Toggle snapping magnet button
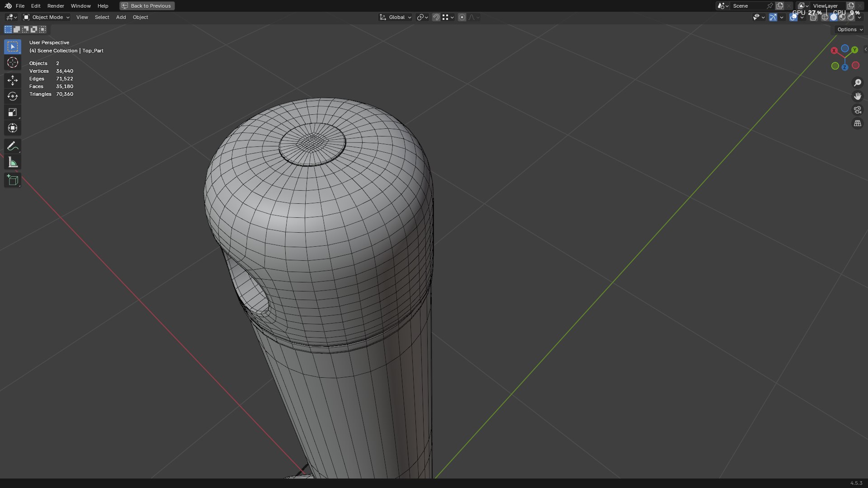The width and height of the screenshot is (868, 488). click(436, 17)
